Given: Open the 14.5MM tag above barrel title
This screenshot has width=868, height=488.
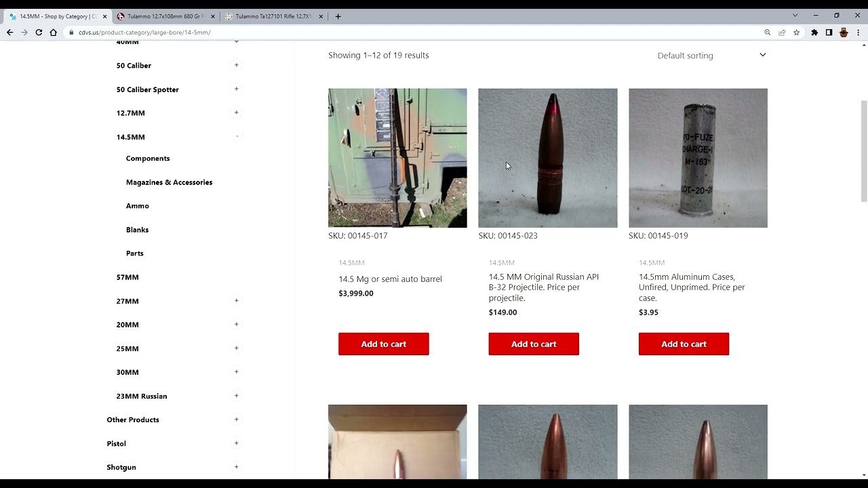Looking at the screenshot, I should pos(351,263).
